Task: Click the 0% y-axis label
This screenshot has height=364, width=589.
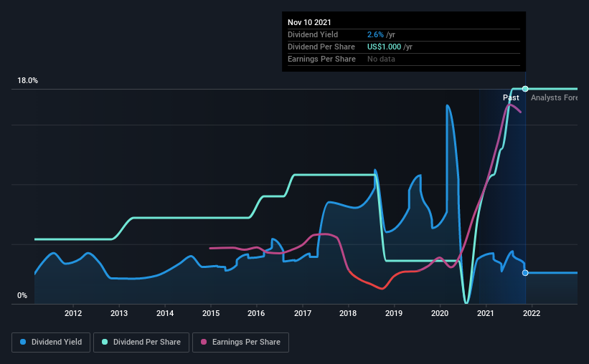Action: [22, 295]
